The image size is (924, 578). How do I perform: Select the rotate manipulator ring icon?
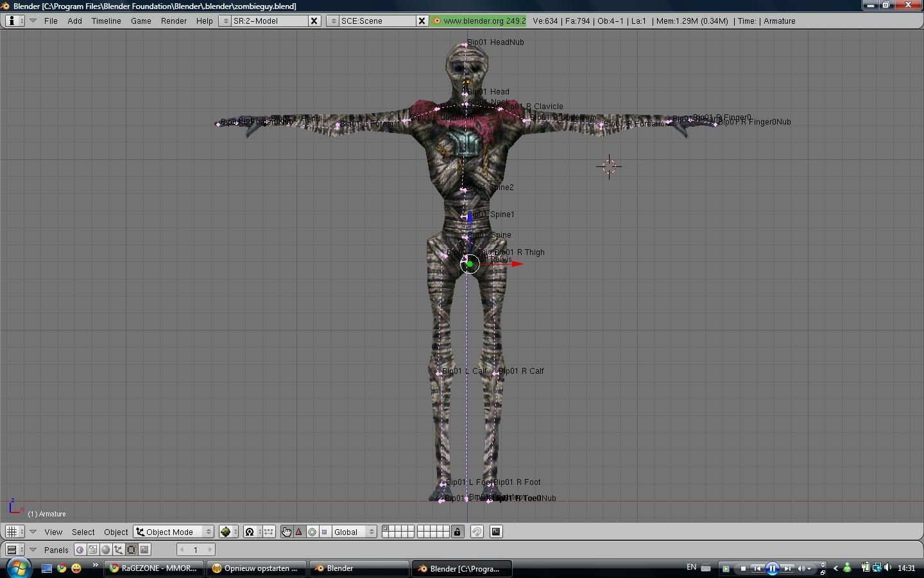pyautogui.click(x=312, y=532)
